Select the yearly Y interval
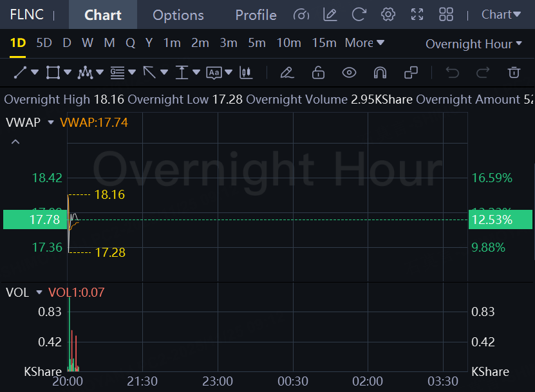Viewport: 535px width, 392px height. (149, 43)
